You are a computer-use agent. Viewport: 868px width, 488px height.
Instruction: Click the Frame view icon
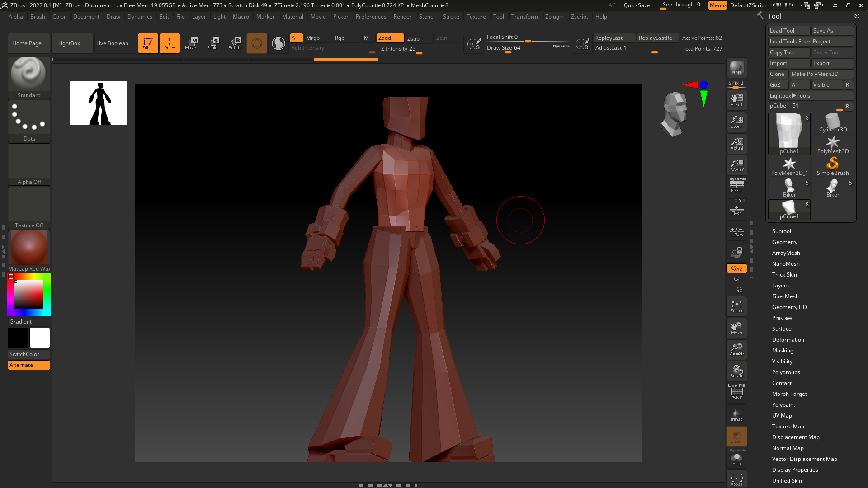pos(736,306)
